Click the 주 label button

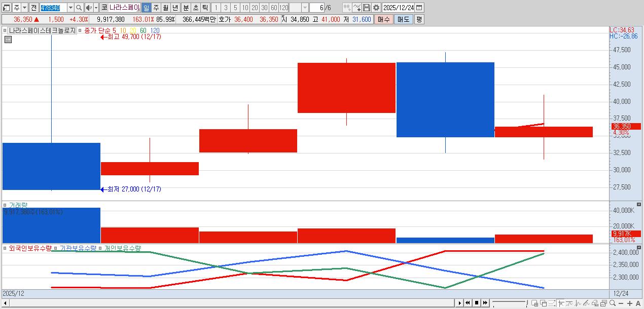16,8
